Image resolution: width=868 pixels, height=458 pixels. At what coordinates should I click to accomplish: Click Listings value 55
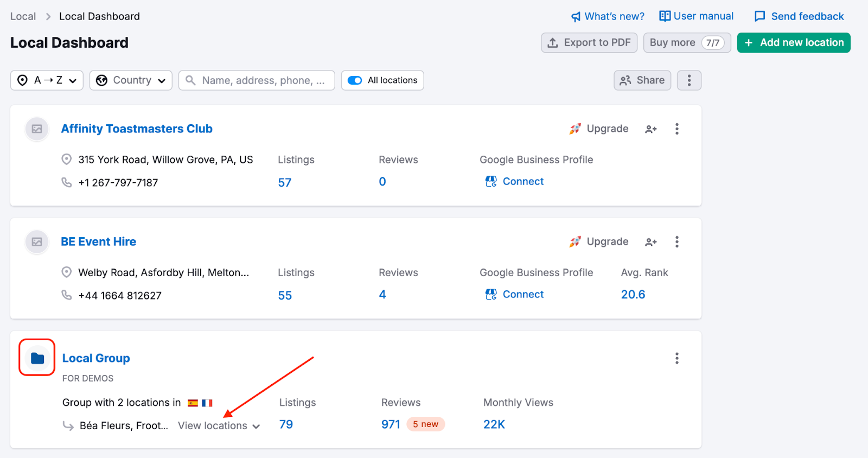[x=285, y=295]
